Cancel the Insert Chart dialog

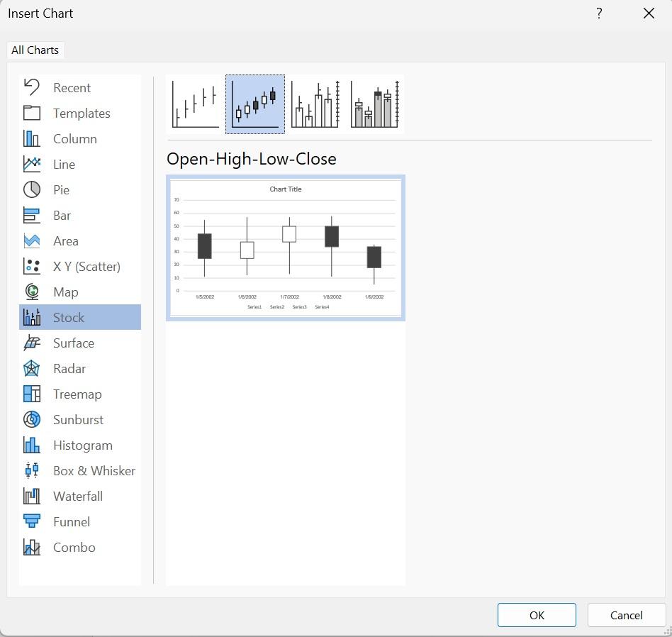[626, 615]
